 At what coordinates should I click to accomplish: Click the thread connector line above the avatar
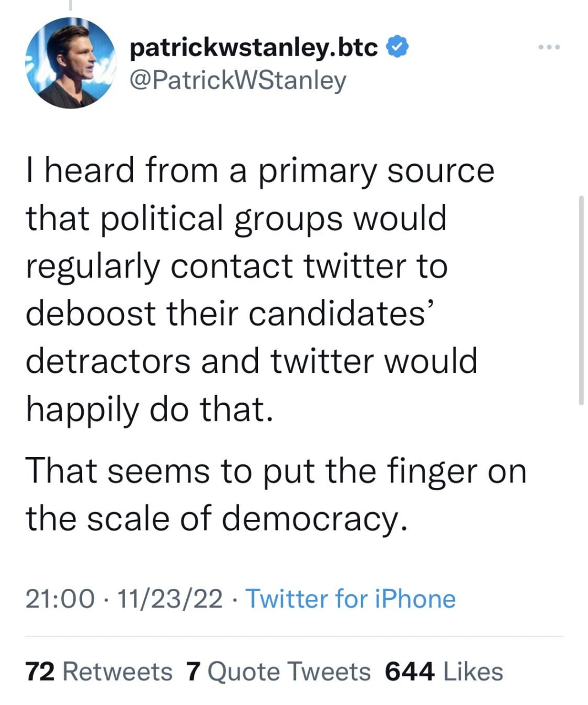[71, 5]
